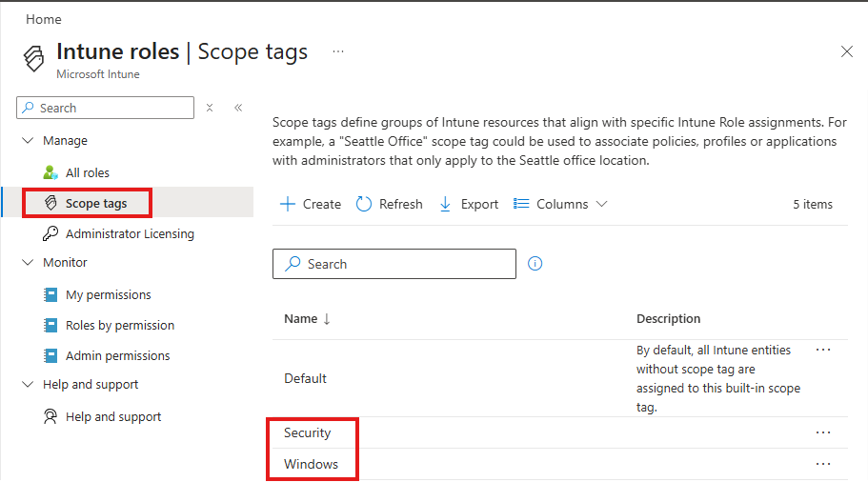Click the Home breadcrumb link
This screenshot has height=482, width=868.
tap(44, 19)
